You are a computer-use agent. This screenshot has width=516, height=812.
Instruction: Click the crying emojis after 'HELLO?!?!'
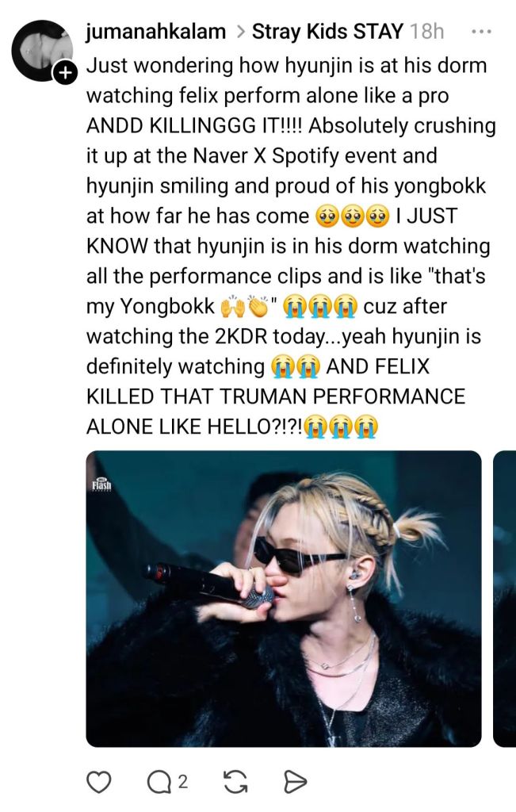(341, 427)
